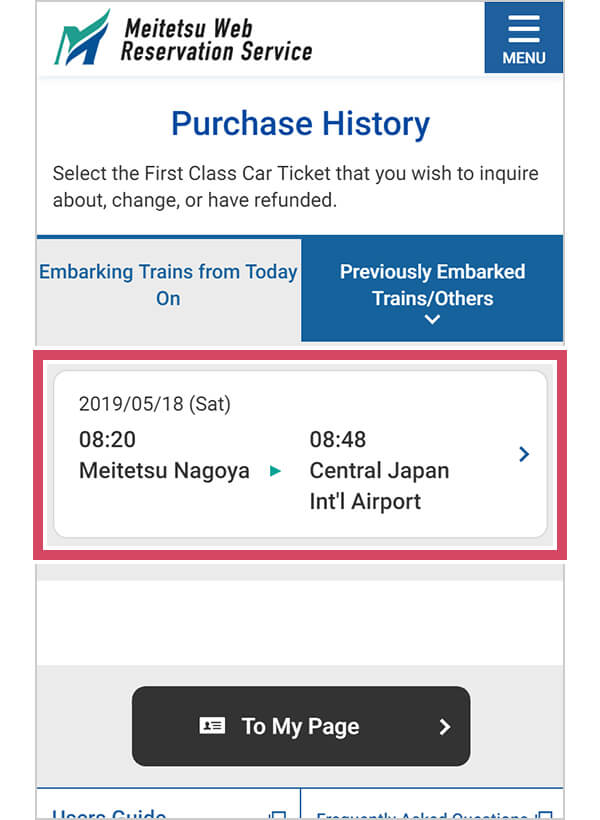Click the ID card icon on To My Page
Screen dimensions: 600x820
(213, 727)
